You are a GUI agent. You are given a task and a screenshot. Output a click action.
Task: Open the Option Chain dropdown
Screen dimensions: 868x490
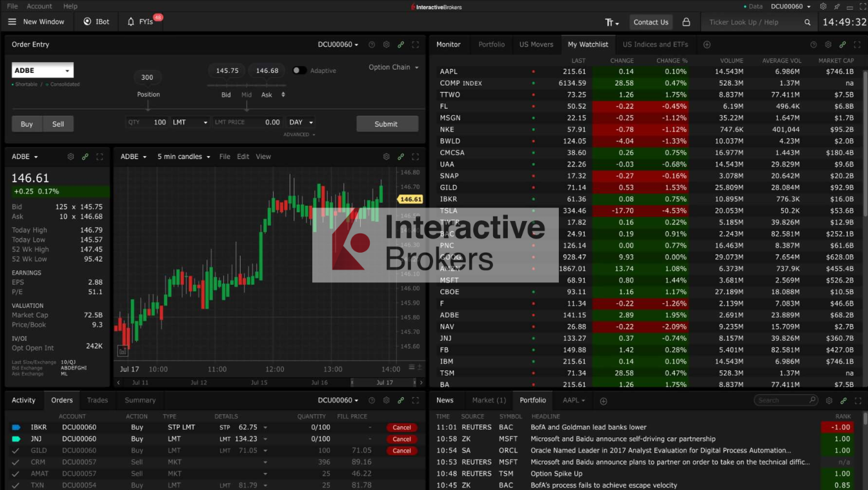(393, 67)
